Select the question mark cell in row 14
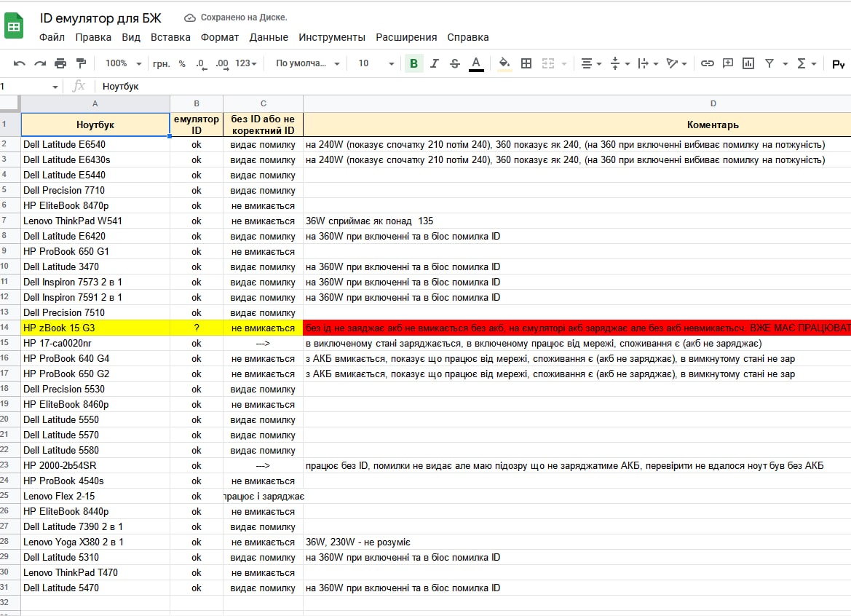The height and width of the screenshot is (616, 851). [x=197, y=328]
